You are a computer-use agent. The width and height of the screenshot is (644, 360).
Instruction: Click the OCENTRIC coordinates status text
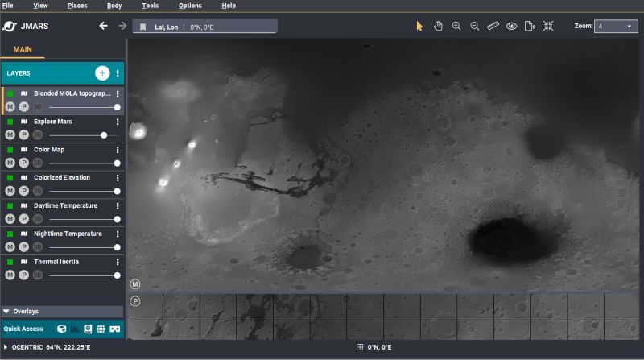pos(51,347)
